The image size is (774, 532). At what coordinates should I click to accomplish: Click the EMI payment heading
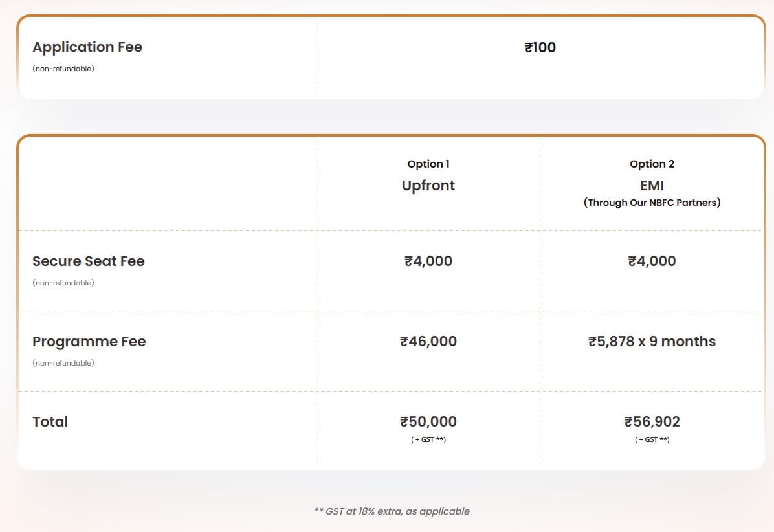652,185
